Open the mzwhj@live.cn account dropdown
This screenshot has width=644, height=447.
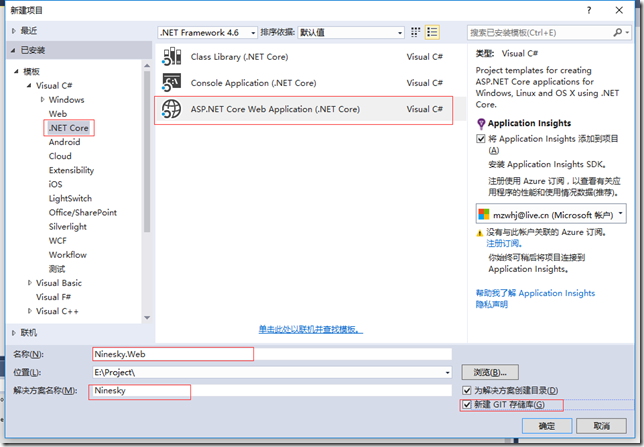click(x=621, y=213)
